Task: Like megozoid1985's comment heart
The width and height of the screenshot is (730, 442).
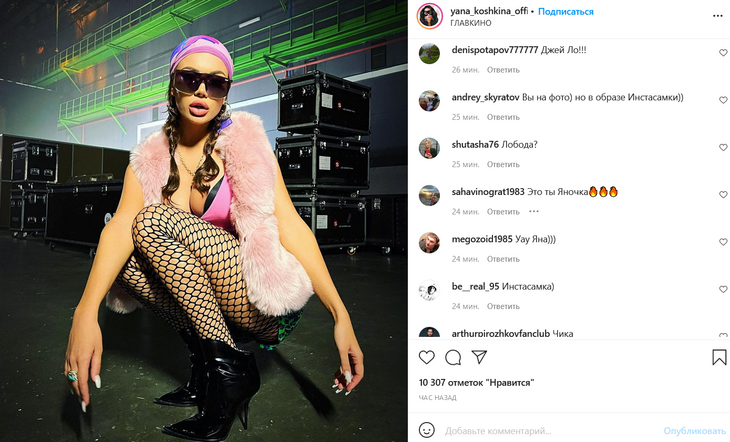Action: [723, 242]
